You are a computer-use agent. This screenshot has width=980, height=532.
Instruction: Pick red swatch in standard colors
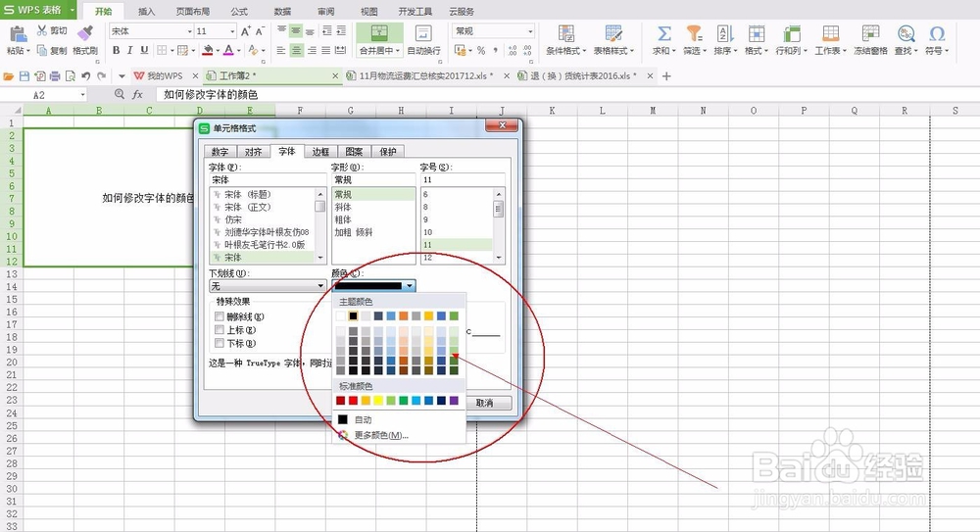(x=353, y=401)
